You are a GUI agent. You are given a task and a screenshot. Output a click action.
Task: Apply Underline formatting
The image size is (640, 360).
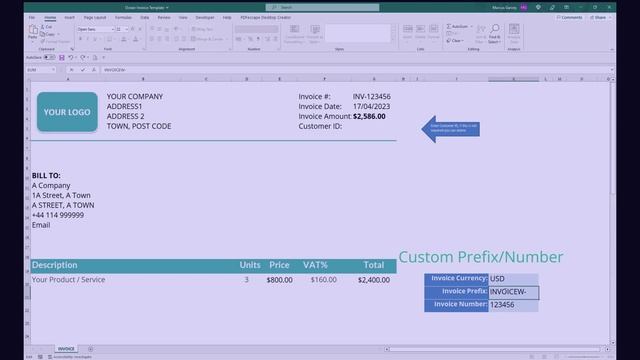95,39
